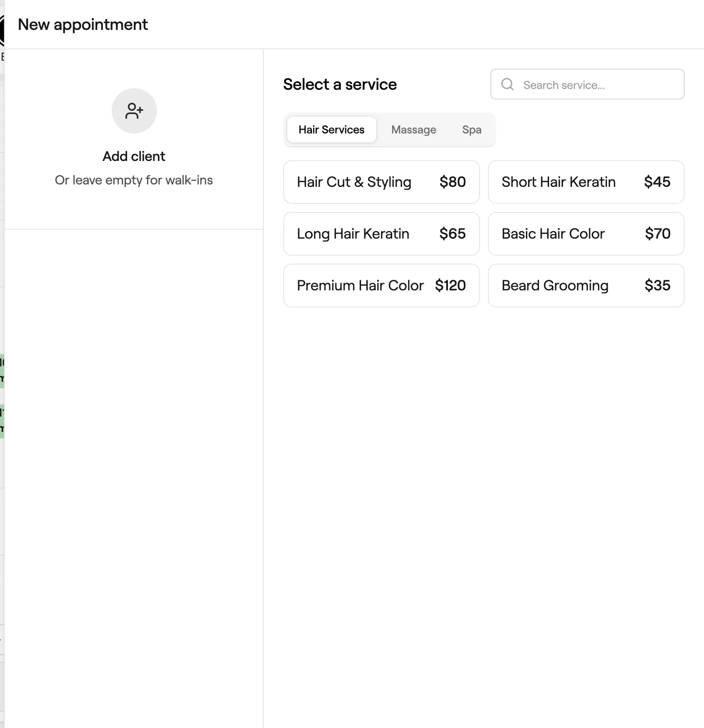Click the $65 price
The width and height of the screenshot is (704, 728).
coord(452,234)
